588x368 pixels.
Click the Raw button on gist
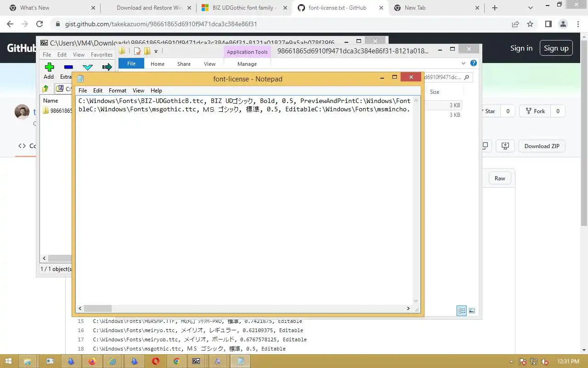(500, 178)
